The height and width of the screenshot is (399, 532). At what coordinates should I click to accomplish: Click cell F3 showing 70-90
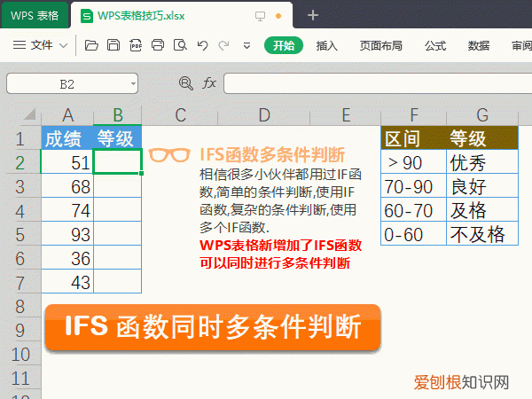[x=413, y=186]
